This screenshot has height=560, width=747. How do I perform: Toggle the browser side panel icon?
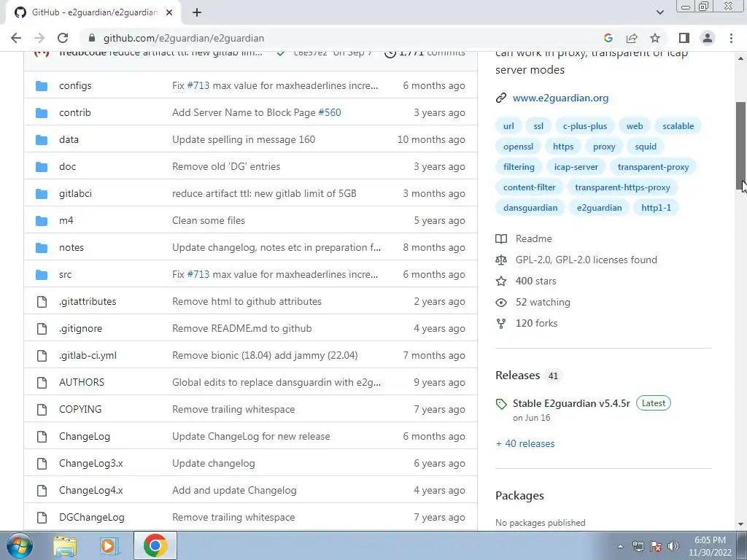[x=684, y=38]
